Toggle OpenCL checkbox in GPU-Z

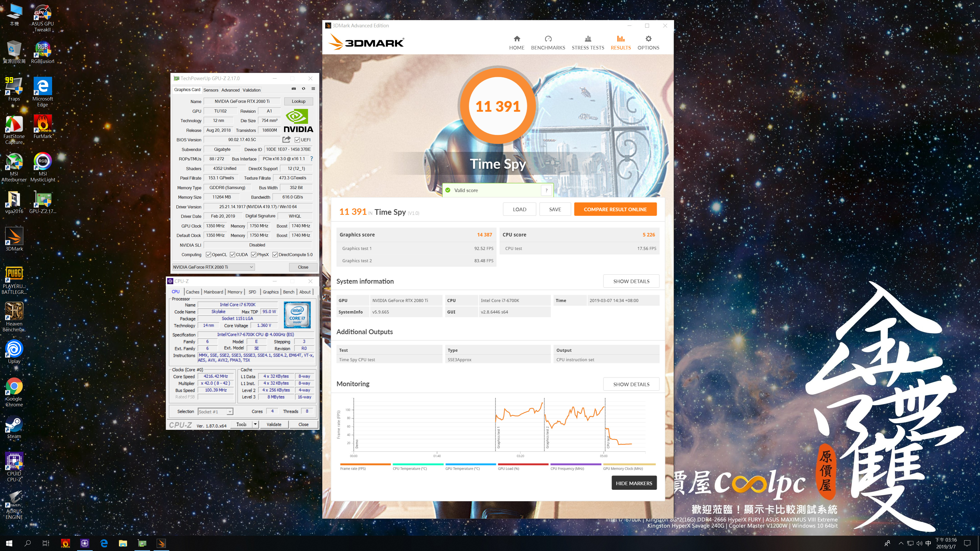[x=208, y=254]
